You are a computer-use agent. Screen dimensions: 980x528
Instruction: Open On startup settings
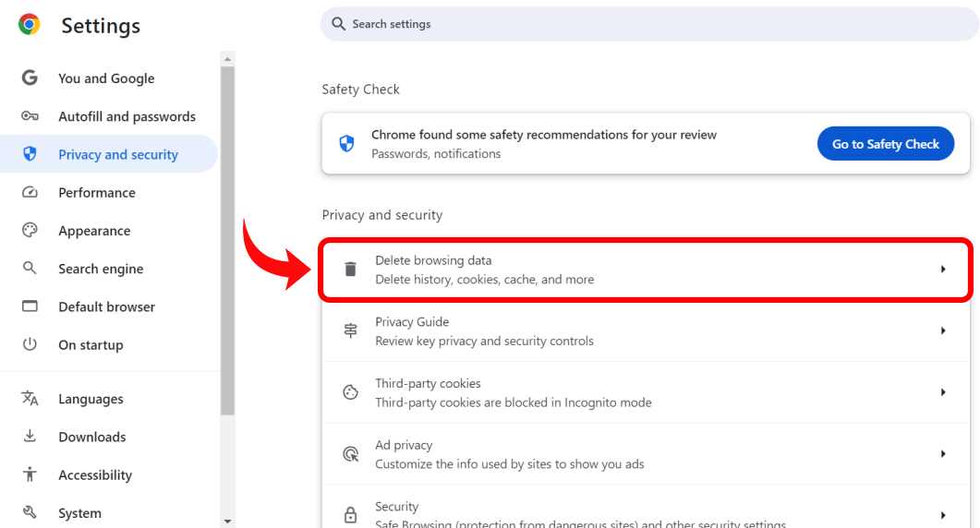(x=109, y=345)
